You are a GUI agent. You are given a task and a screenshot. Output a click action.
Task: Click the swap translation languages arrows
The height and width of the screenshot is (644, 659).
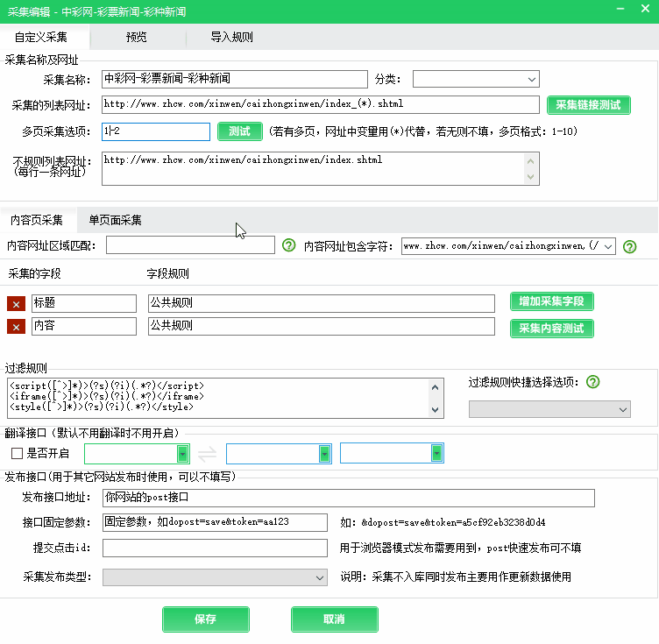tap(207, 454)
